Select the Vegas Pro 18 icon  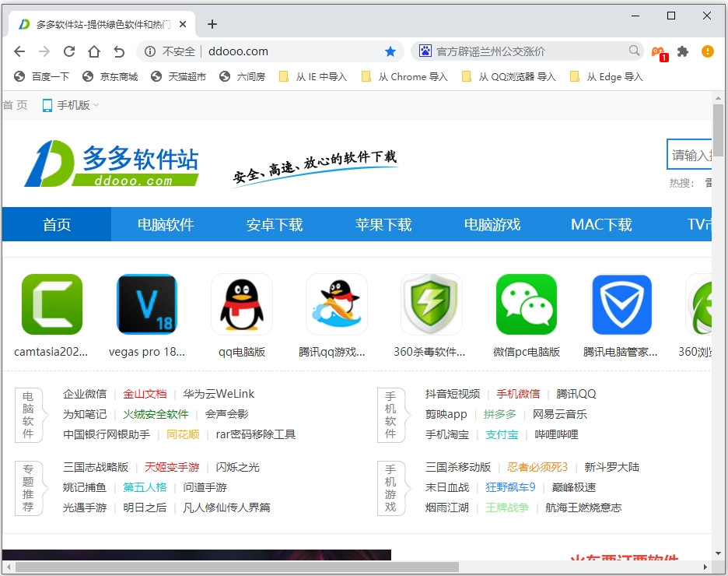tap(146, 304)
